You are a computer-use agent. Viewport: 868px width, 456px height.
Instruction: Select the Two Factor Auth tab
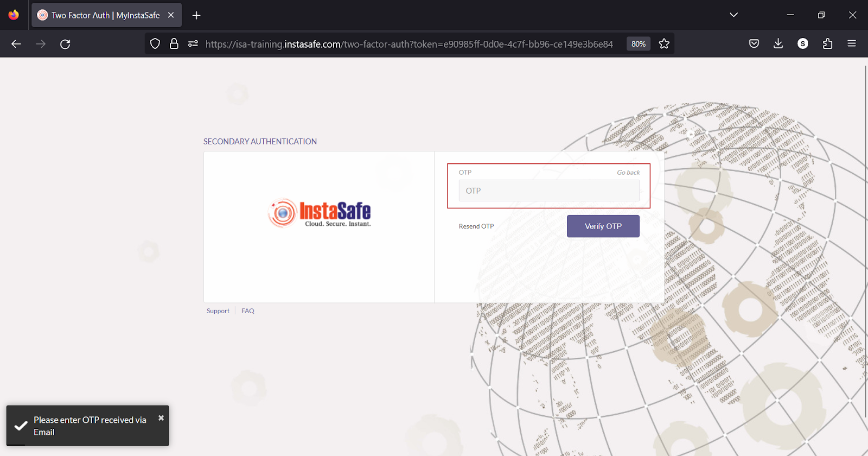click(x=106, y=15)
